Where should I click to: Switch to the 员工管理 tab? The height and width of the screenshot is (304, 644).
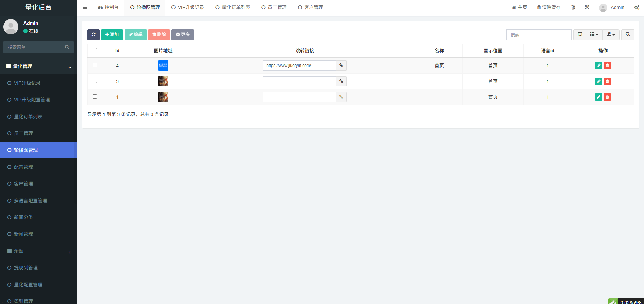(x=274, y=7)
